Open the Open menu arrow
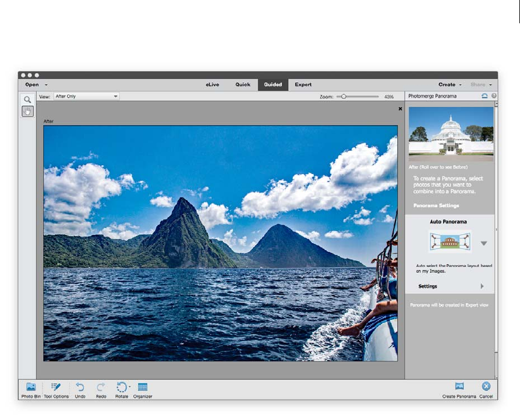 [x=46, y=85]
